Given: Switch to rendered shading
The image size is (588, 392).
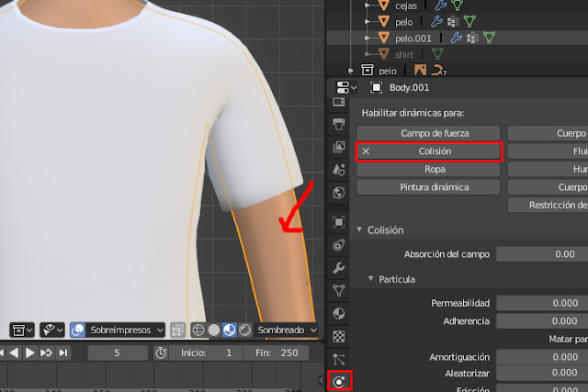Looking at the screenshot, I should 245,330.
